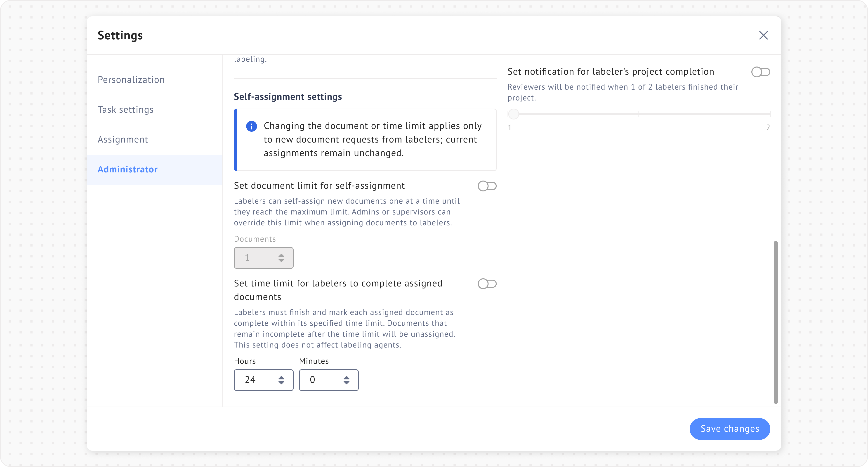Click the blue info icon in notice
Image resolution: width=868 pixels, height=467 pixels.
click(x=251, y=126)
